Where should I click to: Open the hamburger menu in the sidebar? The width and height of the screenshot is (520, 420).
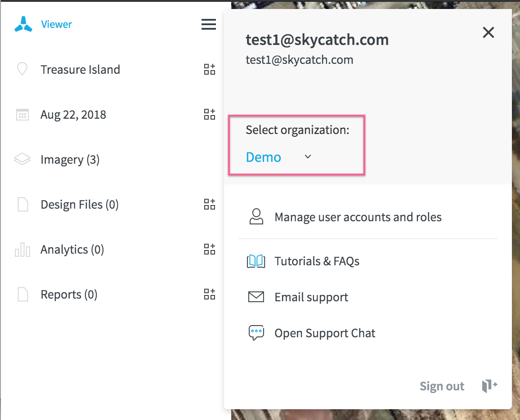208,24
